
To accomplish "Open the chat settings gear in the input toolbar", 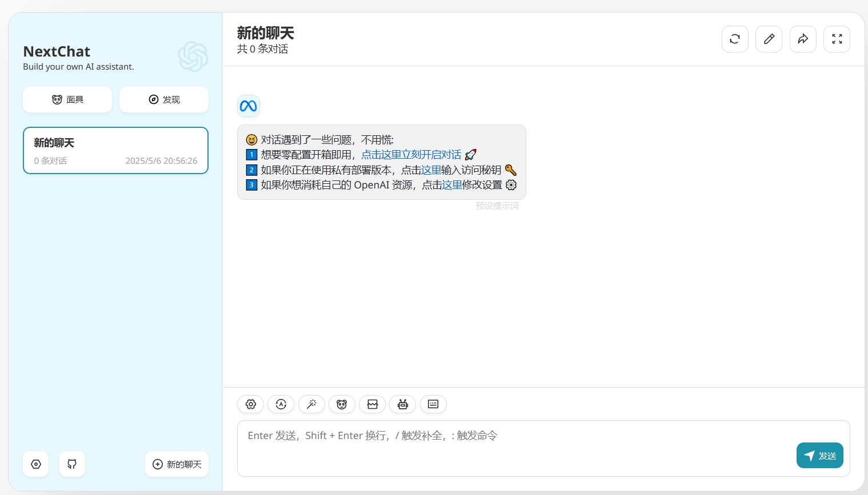I will tap(250, 404).
